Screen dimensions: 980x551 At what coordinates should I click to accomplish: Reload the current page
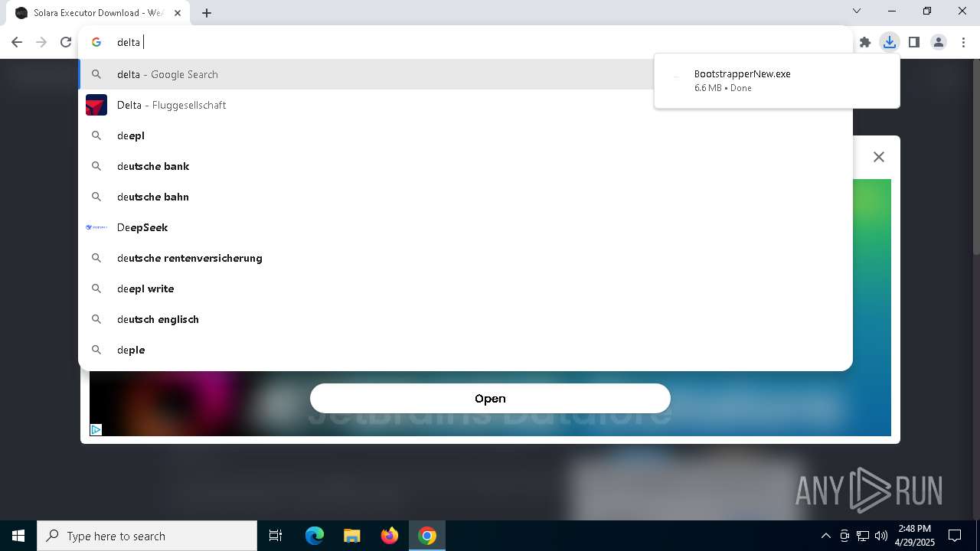66,42
